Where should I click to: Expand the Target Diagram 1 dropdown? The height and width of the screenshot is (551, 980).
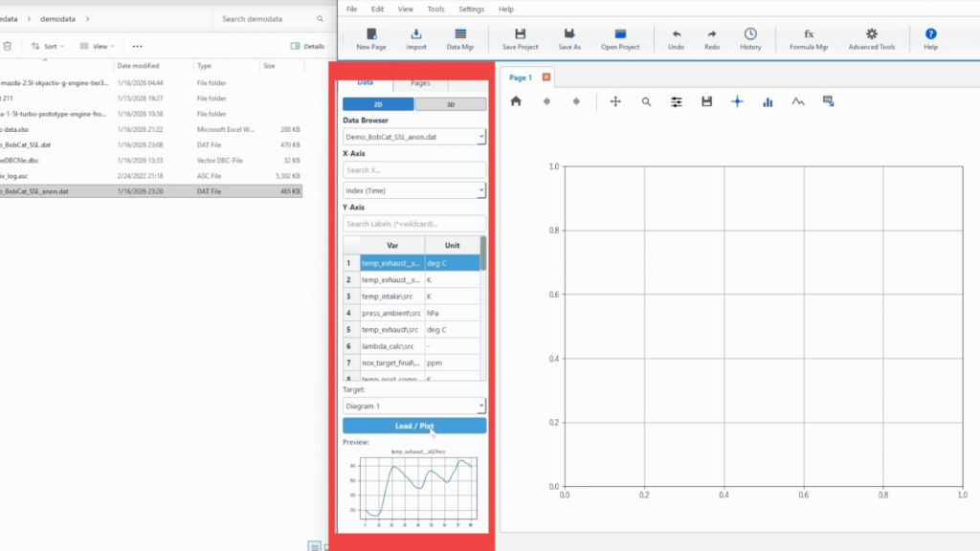pyautogui.click(x=480, y=407)
